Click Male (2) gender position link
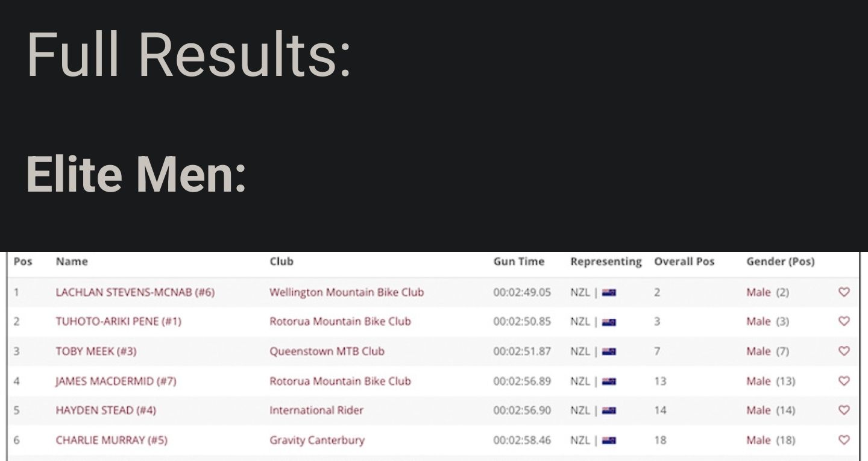 [767, 292]
